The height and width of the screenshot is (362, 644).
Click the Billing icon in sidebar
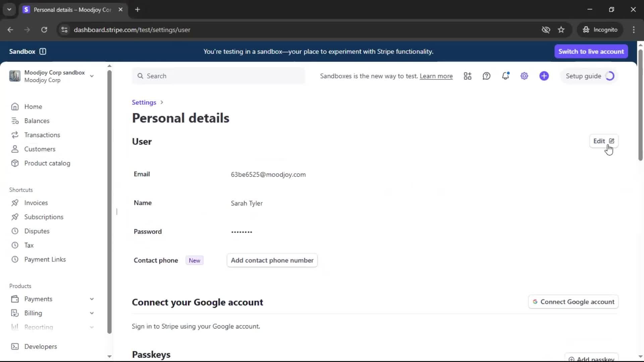[x=15, y=313]
